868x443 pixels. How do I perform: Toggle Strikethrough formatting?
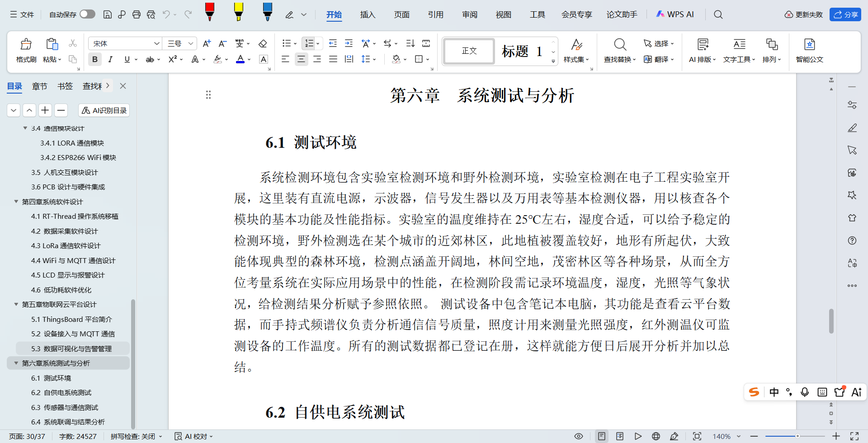tap(150, 59)
